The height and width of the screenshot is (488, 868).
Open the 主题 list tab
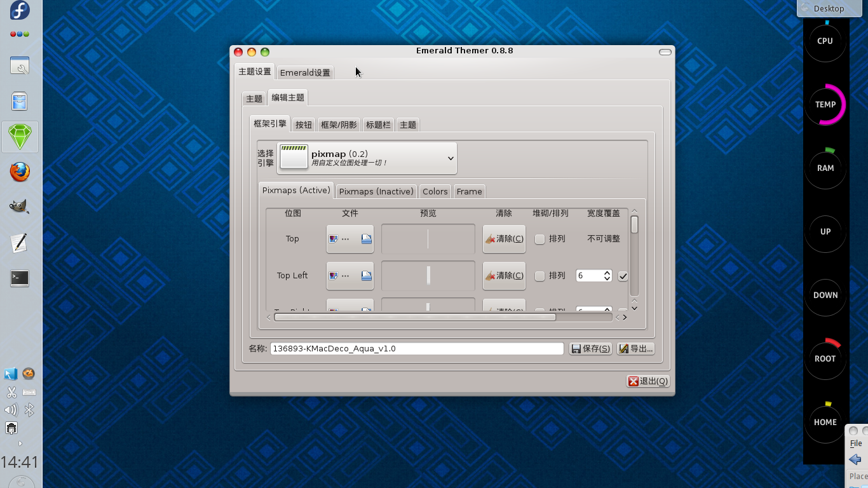tap(254, 98)
